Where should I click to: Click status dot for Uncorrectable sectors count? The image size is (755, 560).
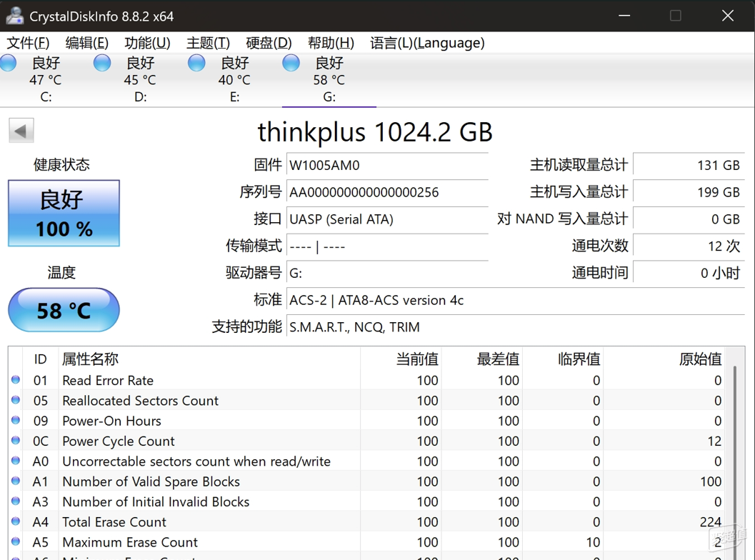(16, 461)
